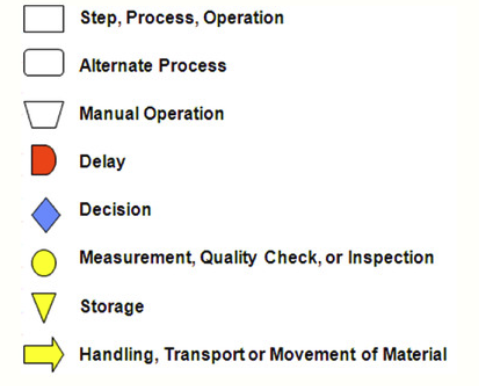Image resolution: width=479 pixels, height=386 pixels.
Task: Select the yellow Inspection circle
Action: tap(44, 263)
